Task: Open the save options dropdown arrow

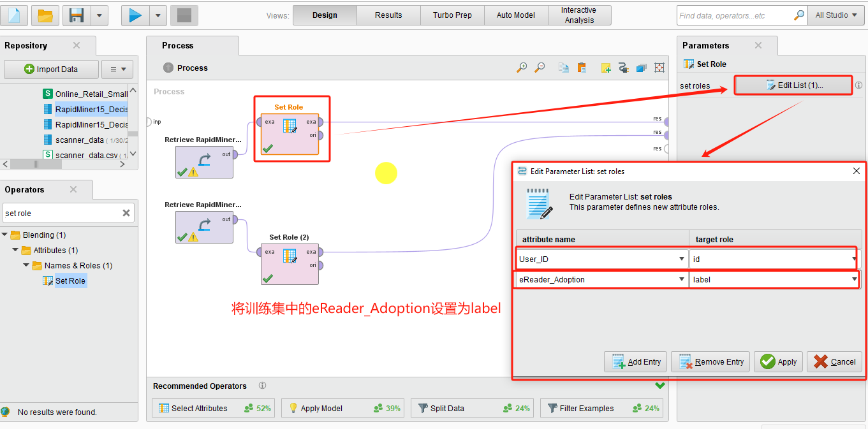Action: (x=99, y=15)
